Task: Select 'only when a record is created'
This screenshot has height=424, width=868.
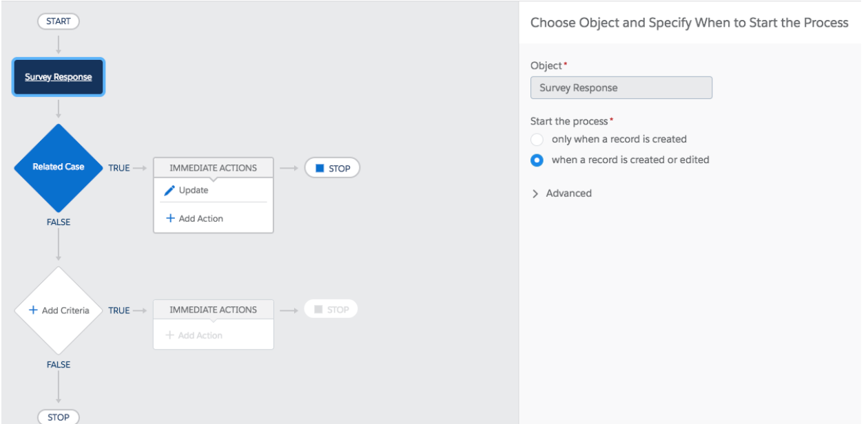Action: [537, 139]
